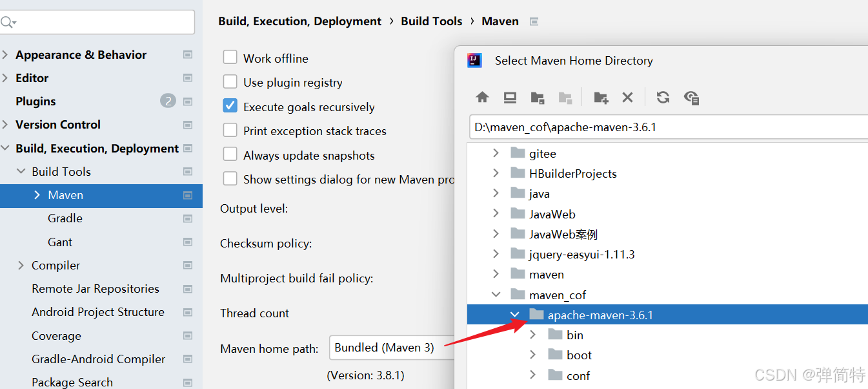Expand Version Control section
This screenshot has height=389, width=868.
click(x=5, y=125)
